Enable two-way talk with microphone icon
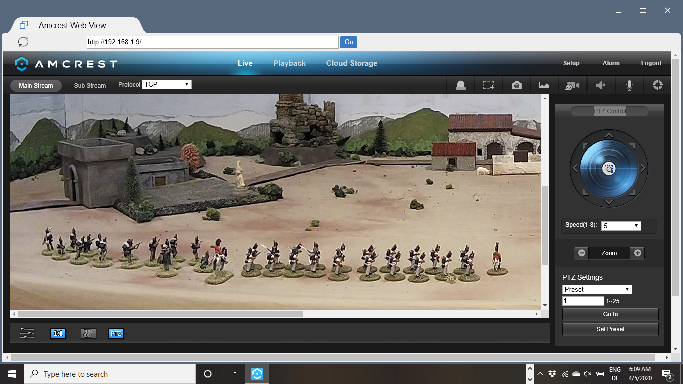 (x=629, y=85)
